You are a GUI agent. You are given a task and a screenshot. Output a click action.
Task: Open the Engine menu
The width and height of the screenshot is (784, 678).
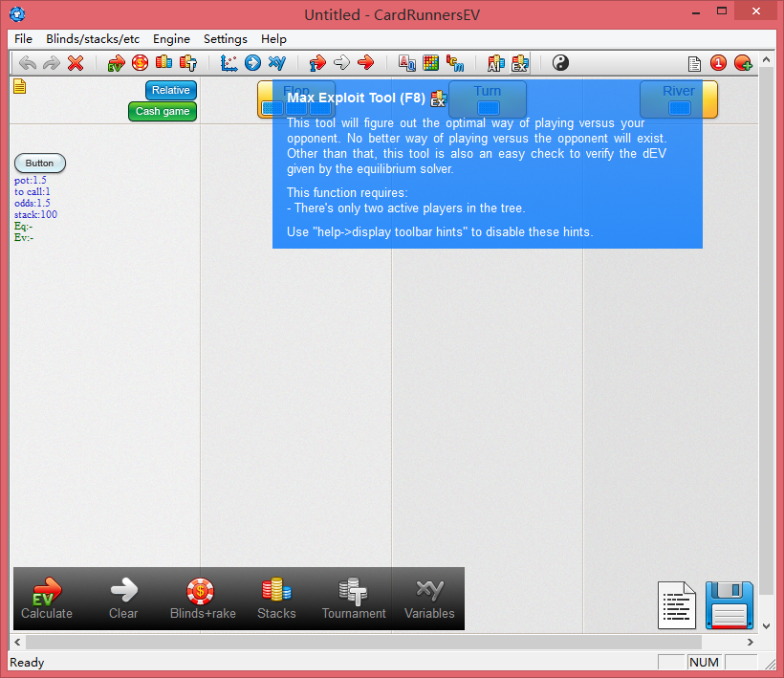(171, 39)
